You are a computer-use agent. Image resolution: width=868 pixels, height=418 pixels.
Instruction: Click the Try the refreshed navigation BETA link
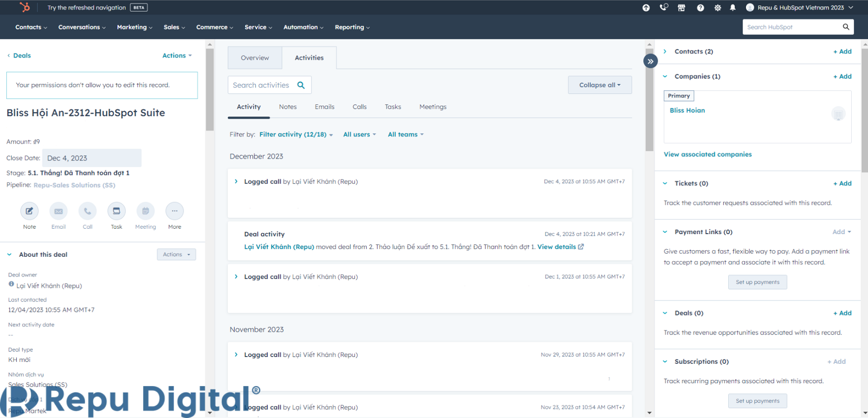97,7
